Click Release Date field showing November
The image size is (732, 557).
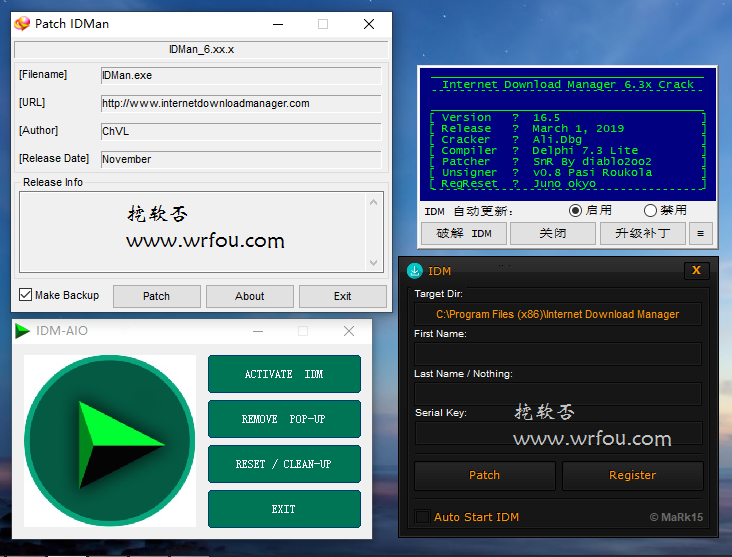click(241, 159)
